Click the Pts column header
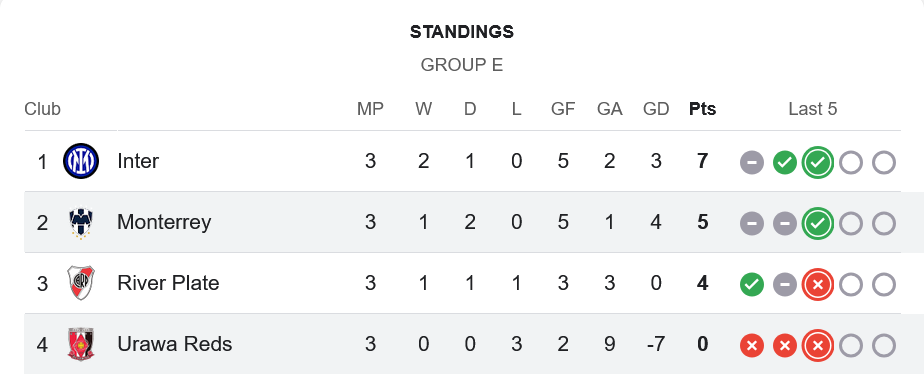Viewport: 924px width, 391px height. (x=702, y=109)
